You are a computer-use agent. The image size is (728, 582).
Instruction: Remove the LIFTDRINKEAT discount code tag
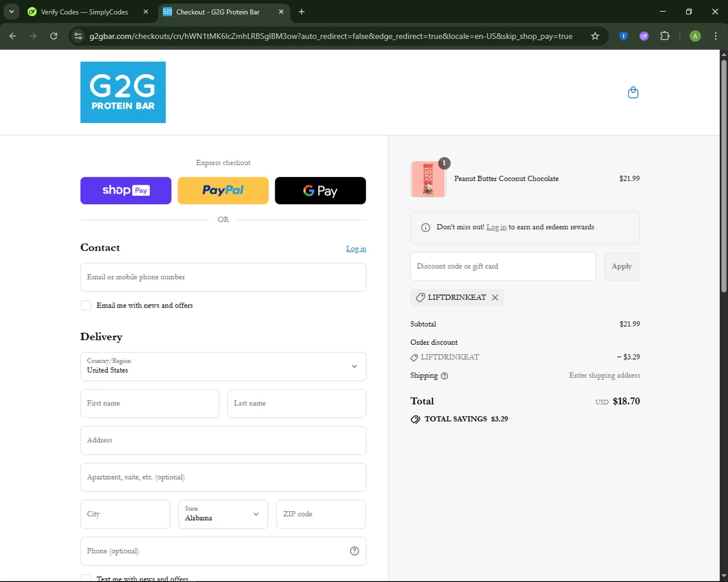point(495,297)
